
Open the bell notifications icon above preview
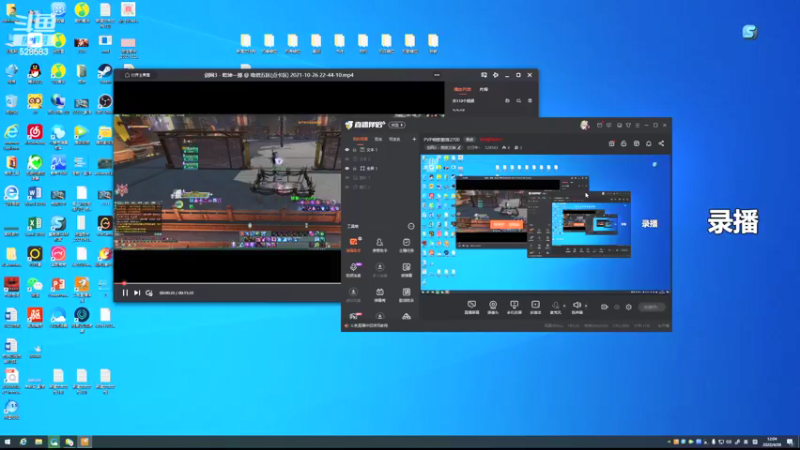tap(648, 144)
